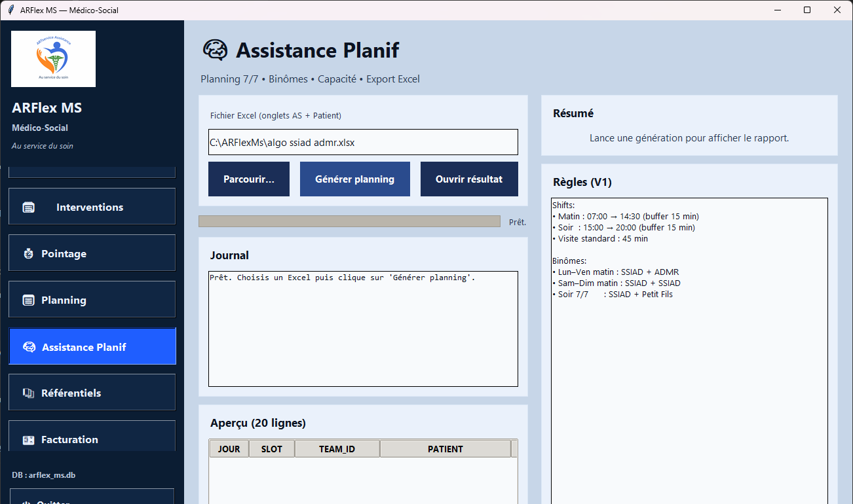The image size is (853, 504).
Task: Click the progress bar showing Prêt.
Action: coord(349,221)
